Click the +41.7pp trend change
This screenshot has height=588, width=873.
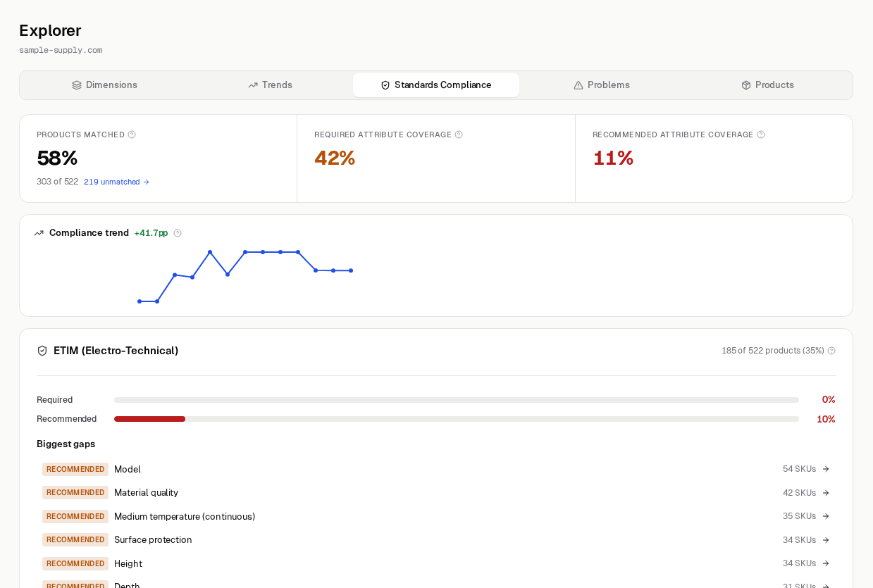[x=151, y=233]
